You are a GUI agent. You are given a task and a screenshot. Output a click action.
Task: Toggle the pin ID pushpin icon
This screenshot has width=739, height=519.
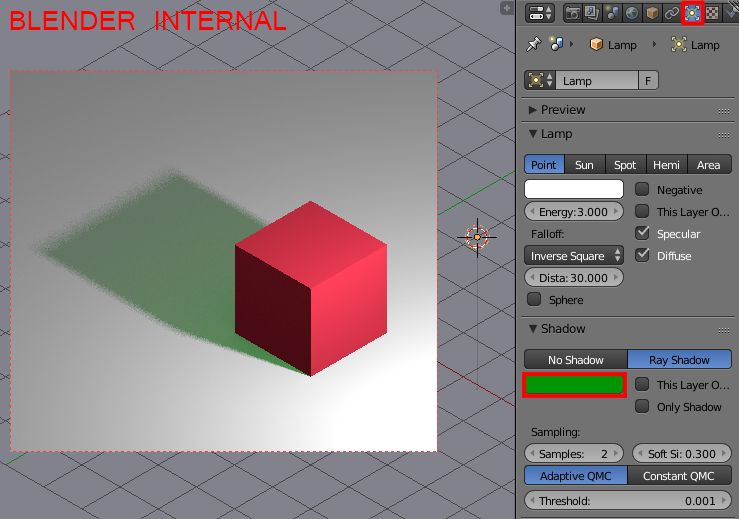click(x=534, y=44)
